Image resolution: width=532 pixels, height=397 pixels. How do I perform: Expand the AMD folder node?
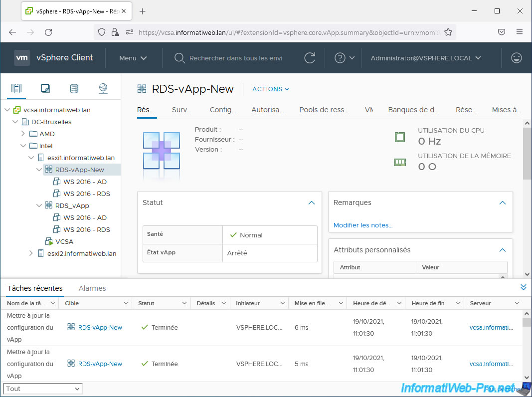23,134
